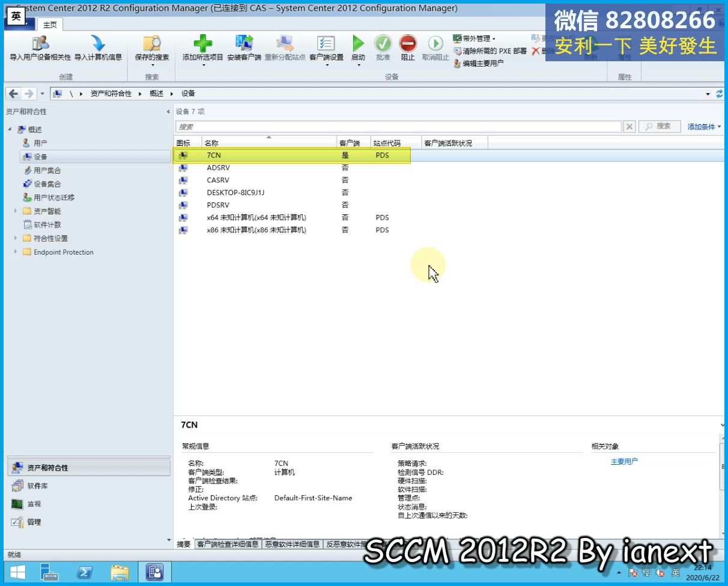Sort by Client Activity (客户端活跃状况) column header
The width and height of the screenshot is (728, 586).
click(x=455, y=143)
